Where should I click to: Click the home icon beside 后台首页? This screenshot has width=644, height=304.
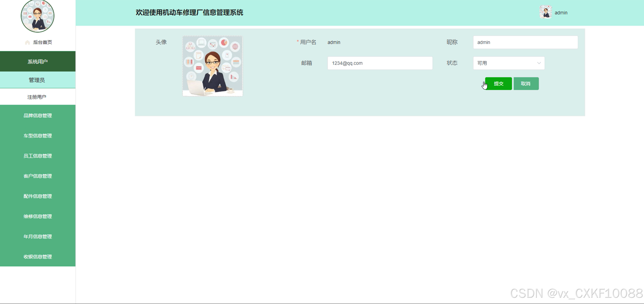27,42
